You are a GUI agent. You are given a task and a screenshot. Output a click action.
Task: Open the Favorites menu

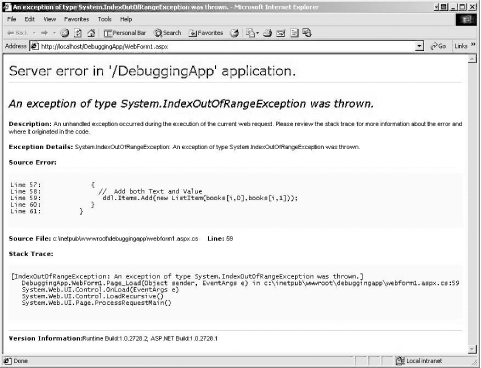coord(76,19)
